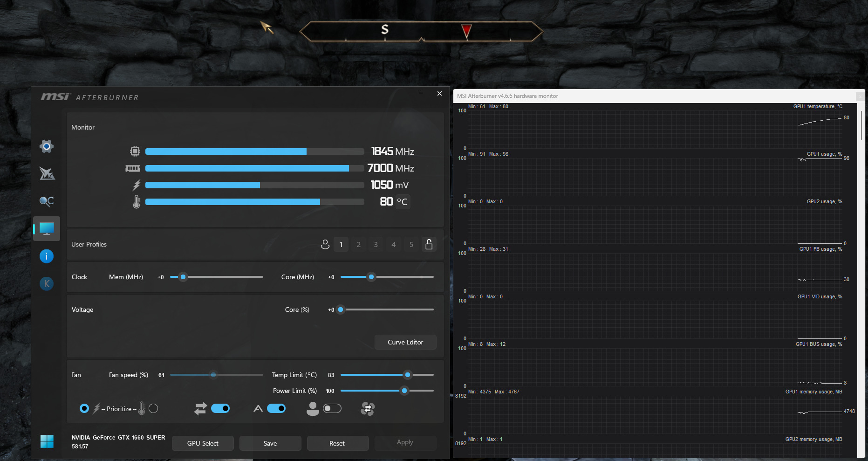Toggle the link switch beside the arrows icon
868x461 pixels.
[x=220, y=409]
